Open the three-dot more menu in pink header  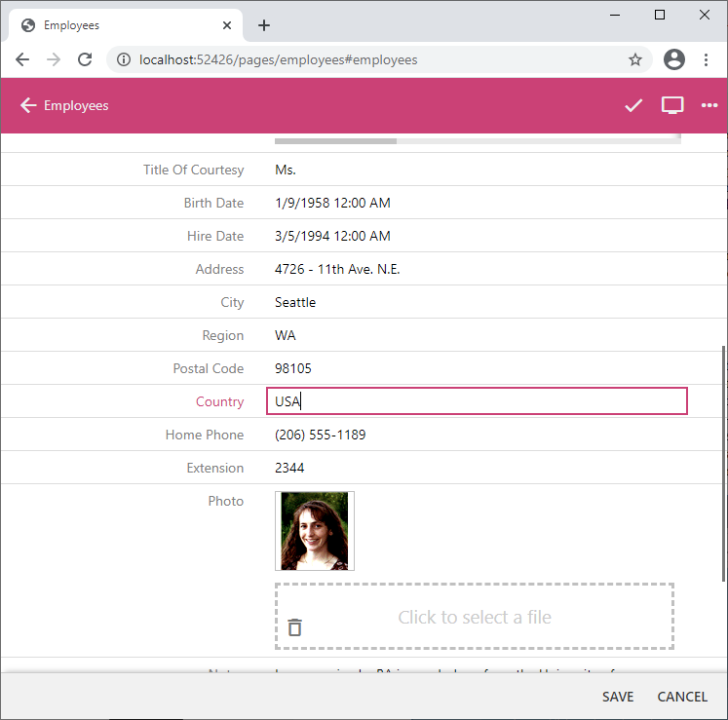pyautogui.click(x=709, y=105)
